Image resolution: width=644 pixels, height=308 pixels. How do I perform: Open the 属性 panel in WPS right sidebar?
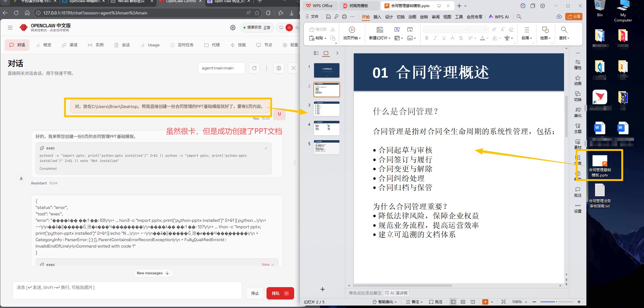pos(578,64)
